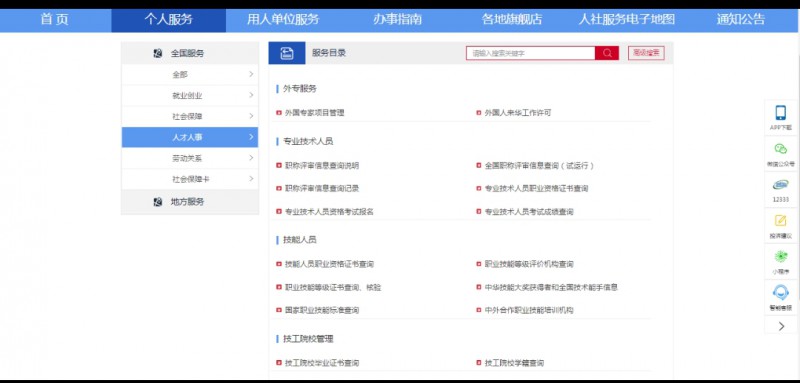Open 外国人来华工作许可 link

[518, 113]
